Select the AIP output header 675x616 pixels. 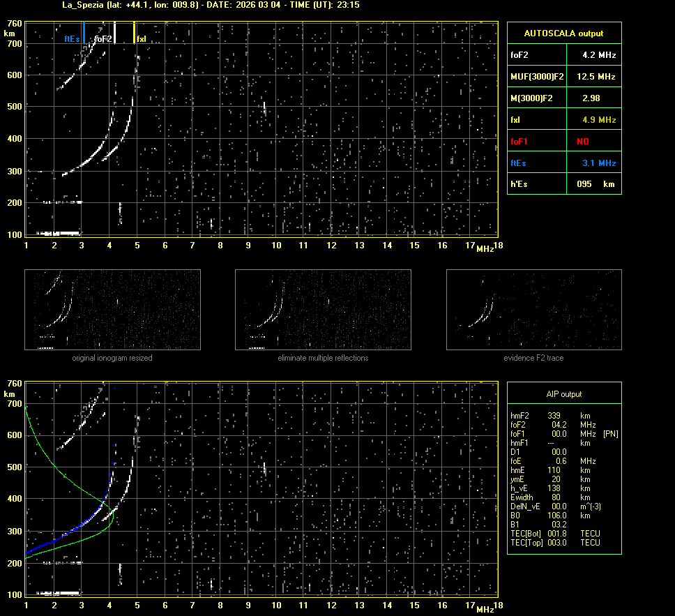click(x=563, y=394)
